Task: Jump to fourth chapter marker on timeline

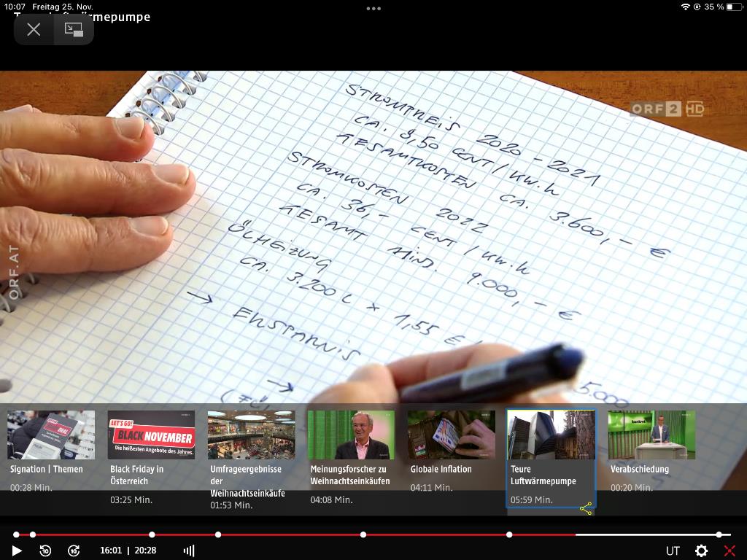Action: click(x=218, y=534)
